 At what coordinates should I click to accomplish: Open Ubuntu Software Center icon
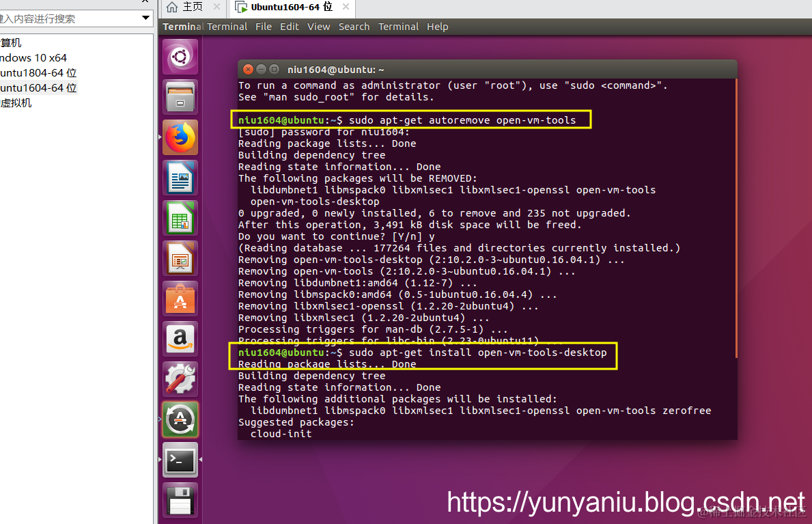click(180, 299)
